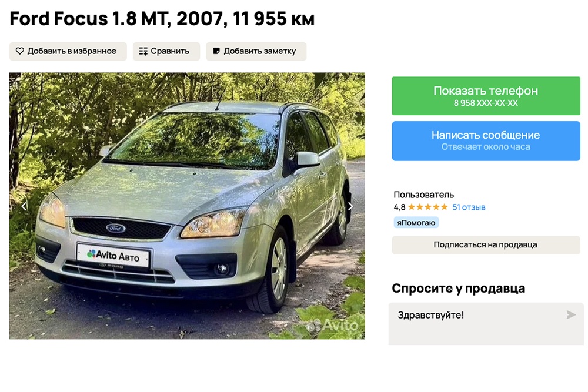Screen dimensions: 588x392
Task: Click the heart icon for favorites
Action: click(x=20, y=51)
